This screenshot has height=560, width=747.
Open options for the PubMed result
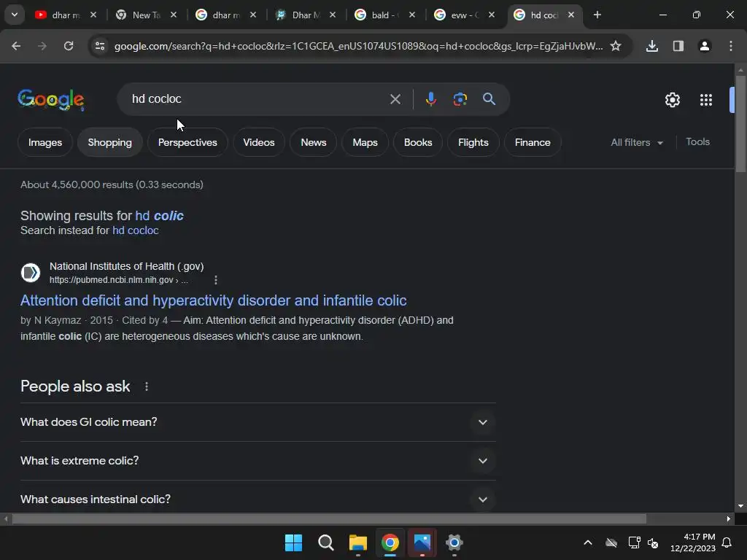tap(216, 280)
